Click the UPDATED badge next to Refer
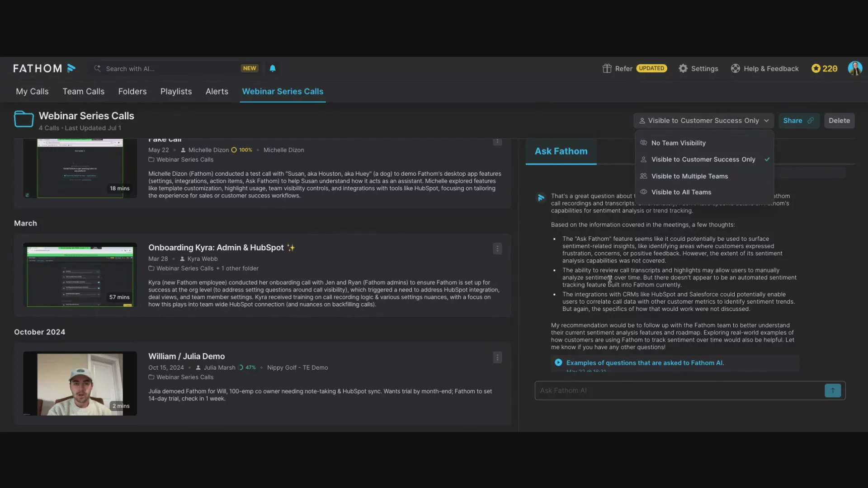The image size is (868, 488). (x=651, y=68)
